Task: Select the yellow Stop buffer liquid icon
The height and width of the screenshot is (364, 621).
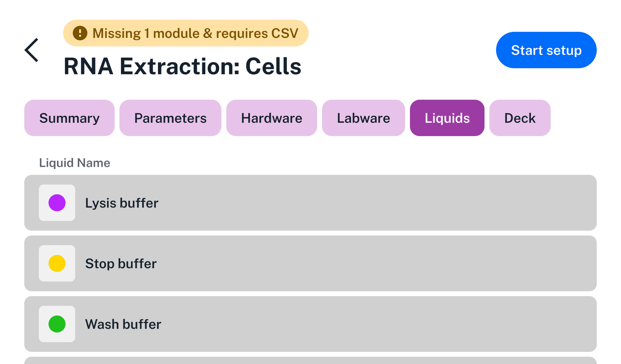Action: [x=57, y=263]
